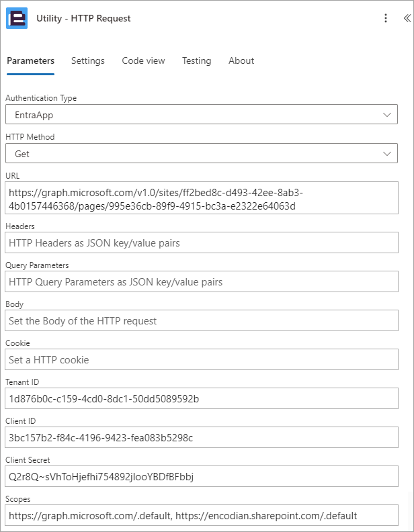Click the Body input field
Image resolution: width=414 pixels, height=532 pixels.
click(202, 320)
